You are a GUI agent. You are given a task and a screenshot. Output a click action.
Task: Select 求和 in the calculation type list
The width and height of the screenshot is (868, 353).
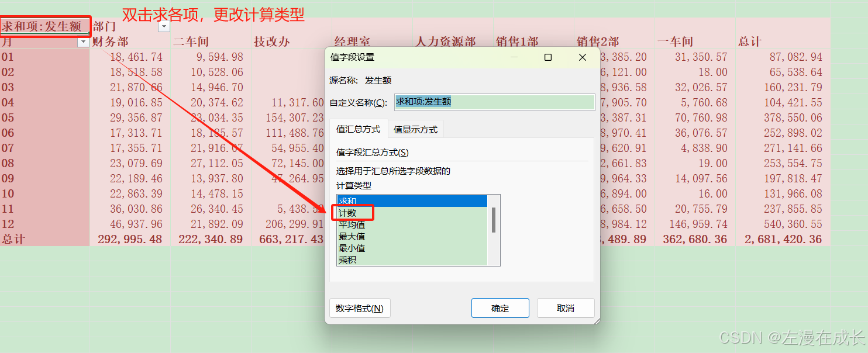[412, 201]
